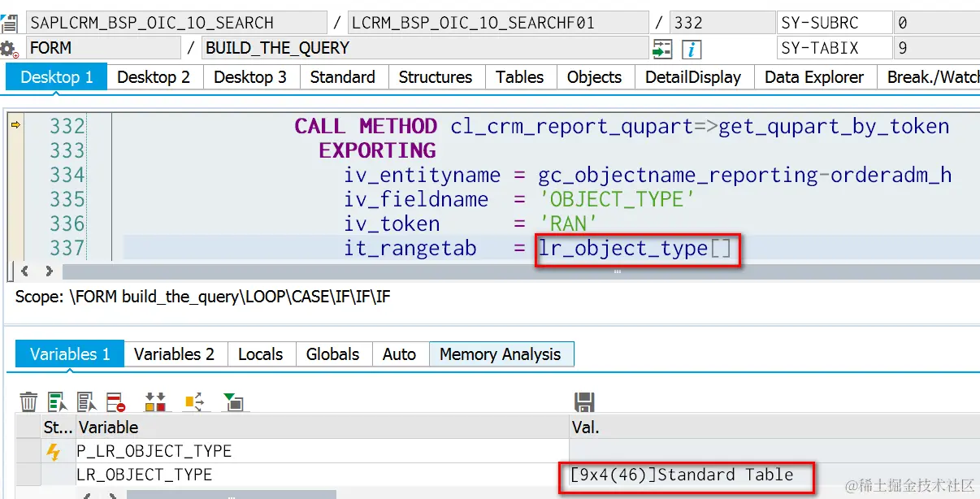Viewport: 980px width, 499px height.
Task: Click gc_objectname_reporting-orderadm_h on line 334
Action: (744, 175)
